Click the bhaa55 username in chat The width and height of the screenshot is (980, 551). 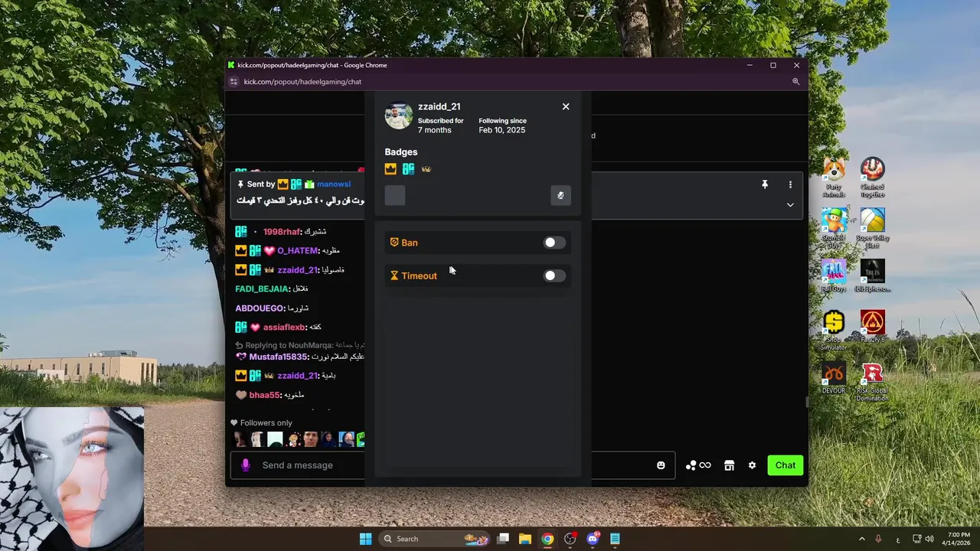click(264, 395)
